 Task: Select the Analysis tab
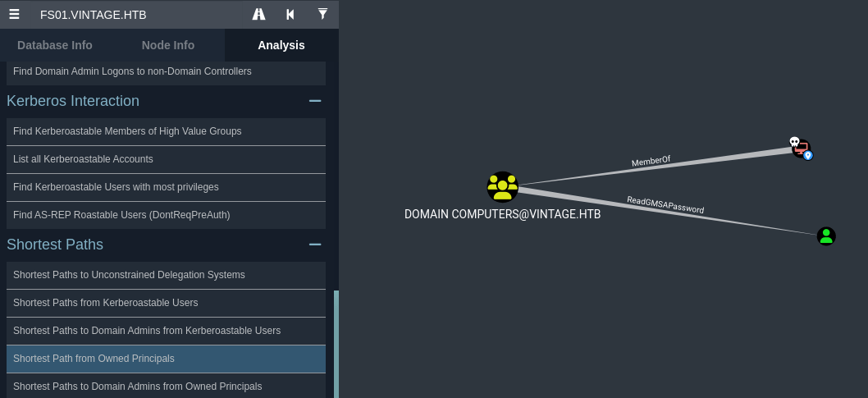coord(281,45)
